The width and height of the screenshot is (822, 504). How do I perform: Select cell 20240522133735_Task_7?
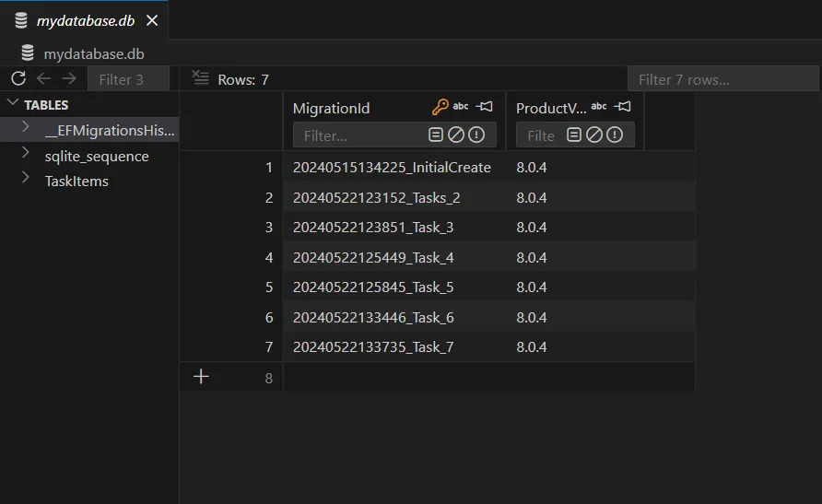(x=394, y=346)
